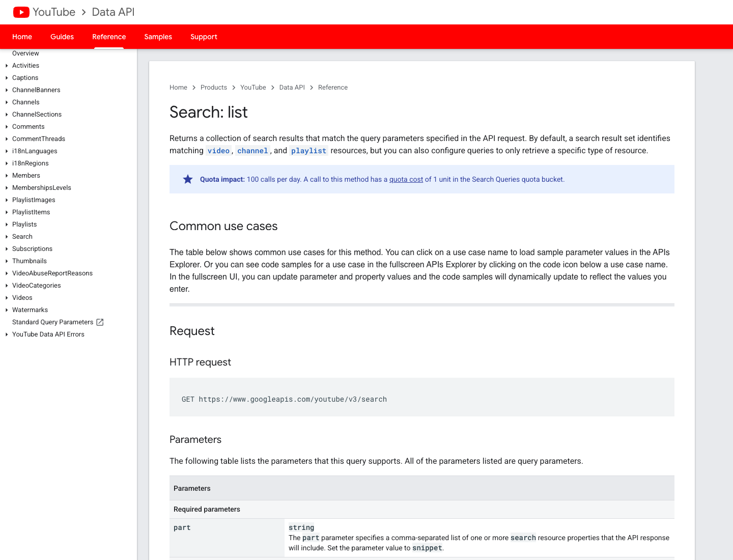Click the star icon in the Quota impact notice

coord(188,179)
